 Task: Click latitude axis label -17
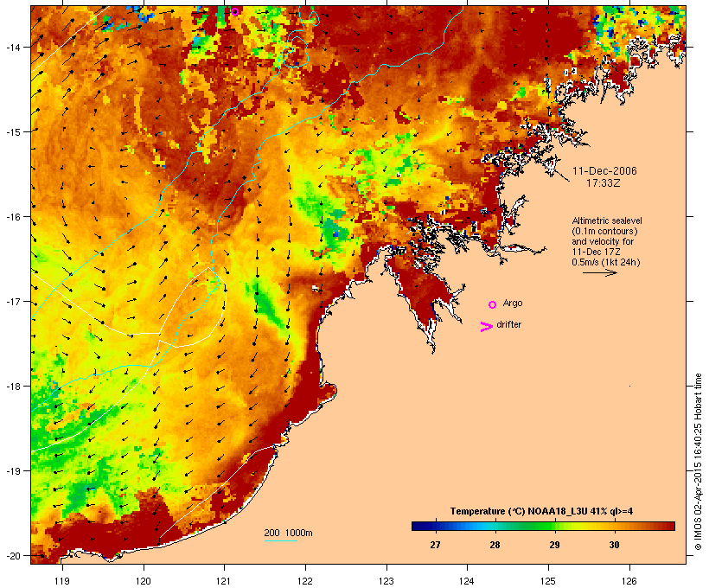point(12,302)
